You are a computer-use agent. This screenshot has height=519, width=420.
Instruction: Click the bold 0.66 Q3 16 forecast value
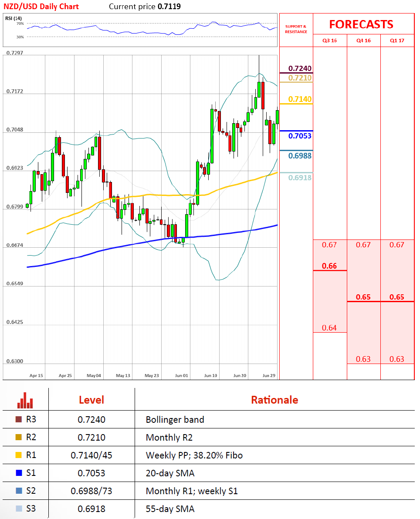click(329, 266)
